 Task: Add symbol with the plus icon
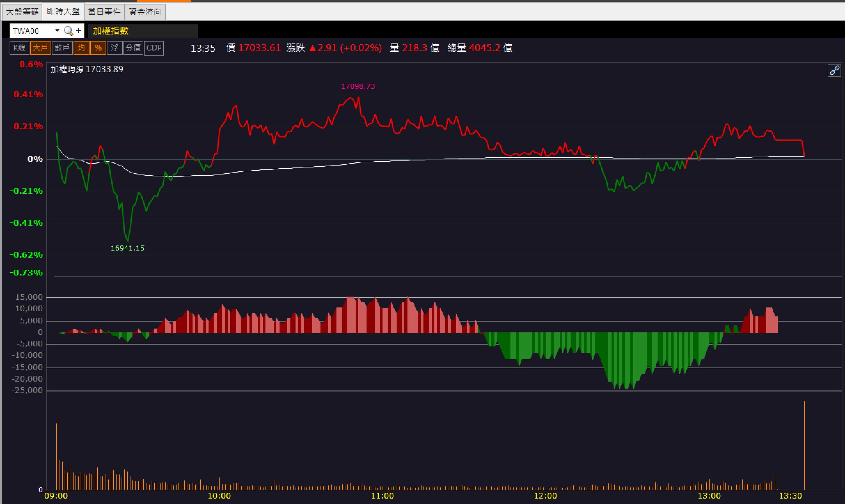[79, 31]
